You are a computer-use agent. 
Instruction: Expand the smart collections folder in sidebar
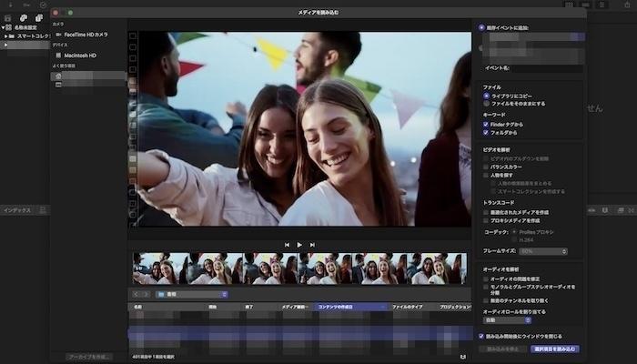click(x=6, y=36)
